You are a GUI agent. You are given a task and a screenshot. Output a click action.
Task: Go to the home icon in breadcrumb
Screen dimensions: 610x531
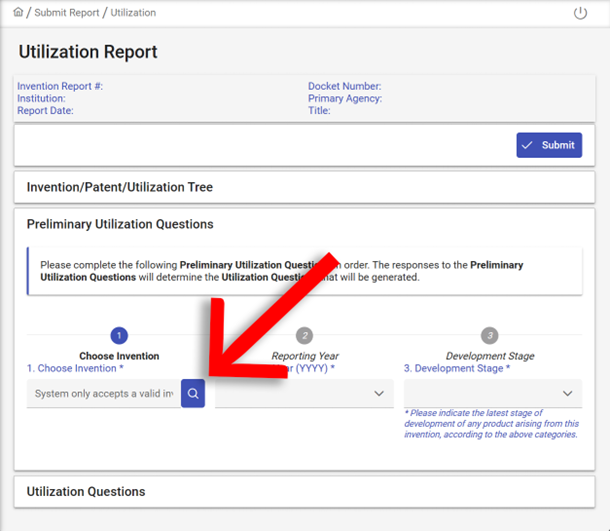(x=18, y=12)
